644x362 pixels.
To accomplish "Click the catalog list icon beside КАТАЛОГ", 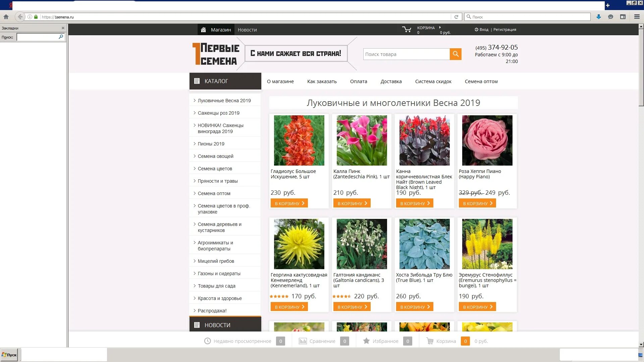I will point(197,81).
